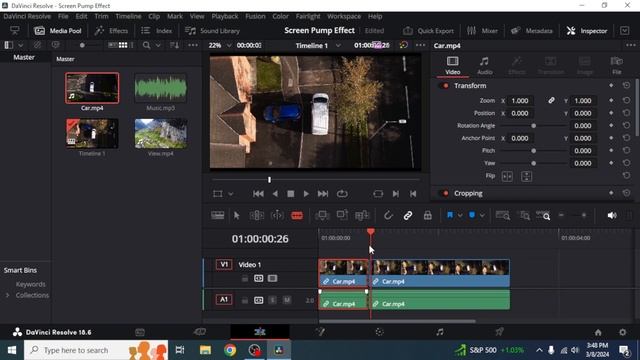Reset Transform section

626,85
